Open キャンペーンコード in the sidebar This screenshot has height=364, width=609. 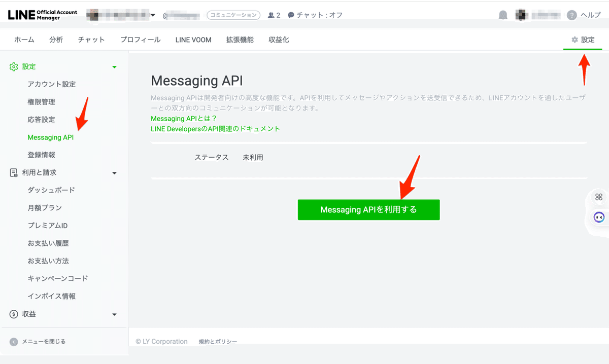click(x=58, y=278)
